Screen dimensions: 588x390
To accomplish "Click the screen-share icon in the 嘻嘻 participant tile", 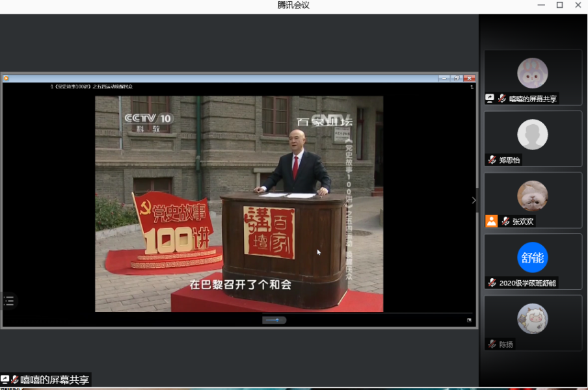I will pyautogui.click(x=490, y=99).
